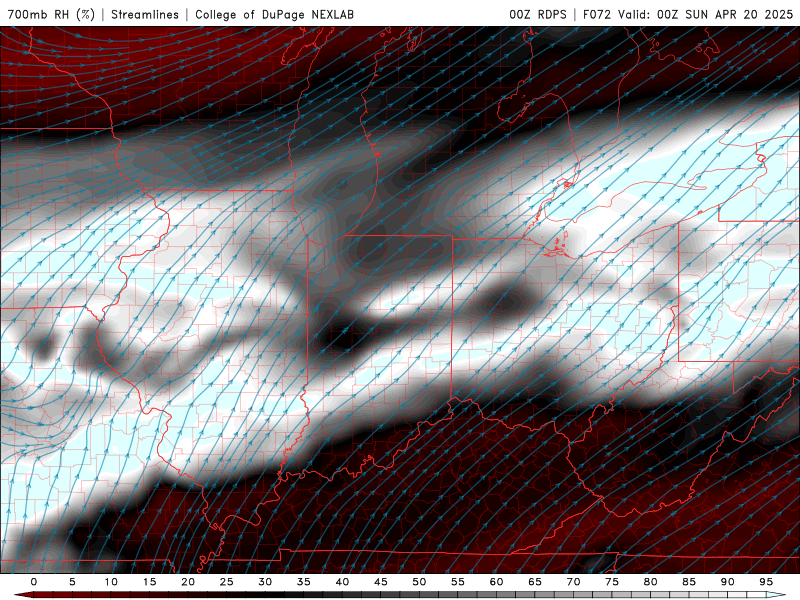Click the "College of DuPage NEXLAB" header text
The height and width of the screenshot is (600, 800).
pyautogui.click(x=274, y=14)
